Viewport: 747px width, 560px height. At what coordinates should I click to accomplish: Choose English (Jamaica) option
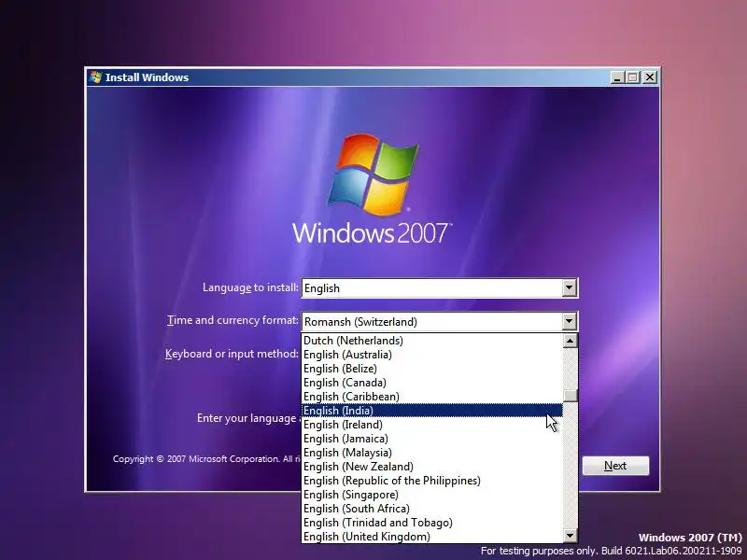[x=432, y=439]
